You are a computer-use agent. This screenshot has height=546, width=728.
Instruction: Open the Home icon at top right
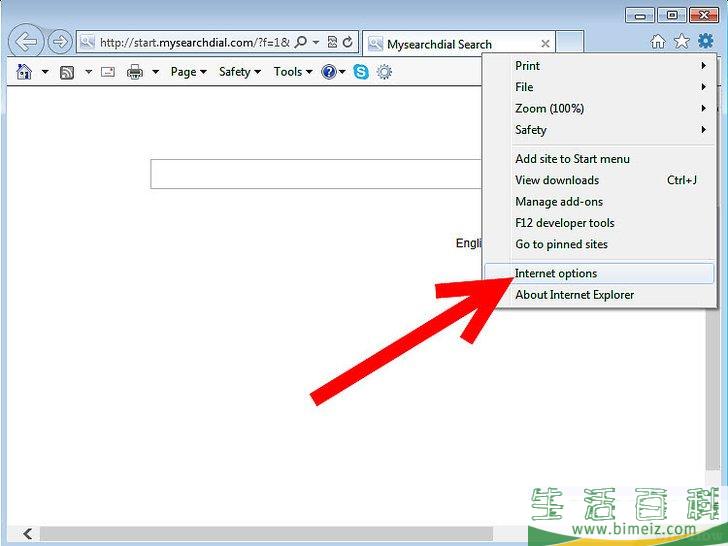pyautogui.click(x=657, y=42)
